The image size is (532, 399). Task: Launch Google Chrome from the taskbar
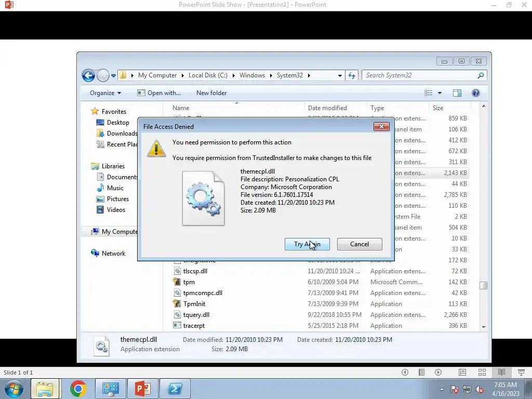78,389
